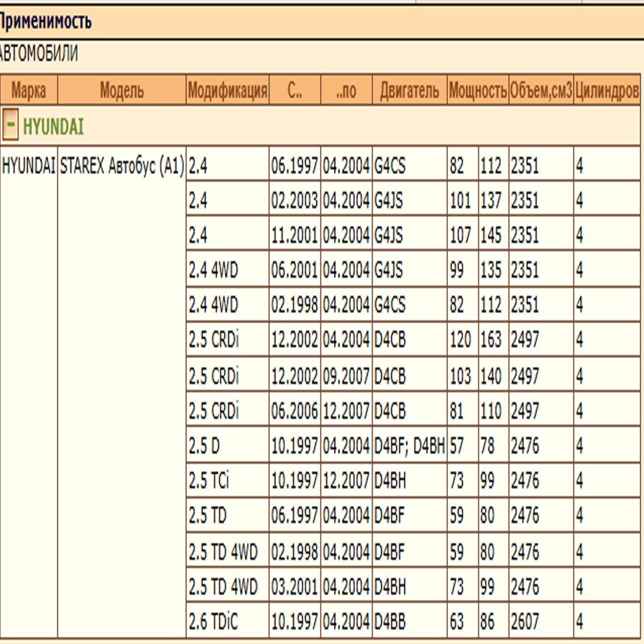This screenshot has height=644, width=644.
Task: Click the Объем,см3 column header
Action: [541, 90]
